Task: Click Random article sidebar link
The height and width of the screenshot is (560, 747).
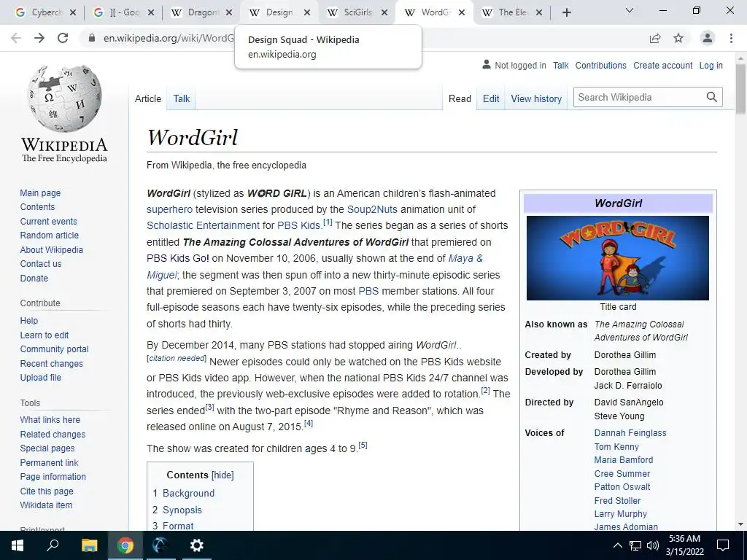Action: (50, 236)
